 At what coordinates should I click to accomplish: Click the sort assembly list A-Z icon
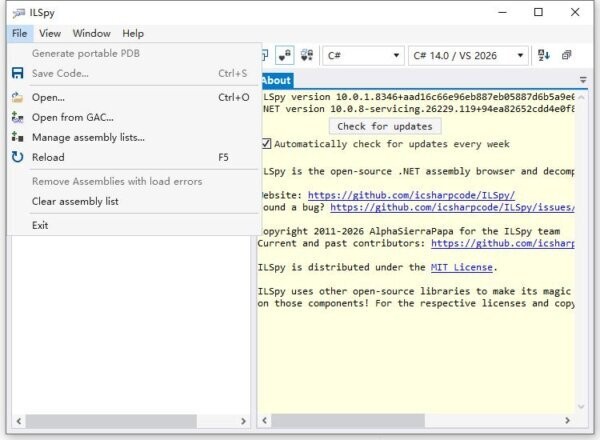pos(544,55)
